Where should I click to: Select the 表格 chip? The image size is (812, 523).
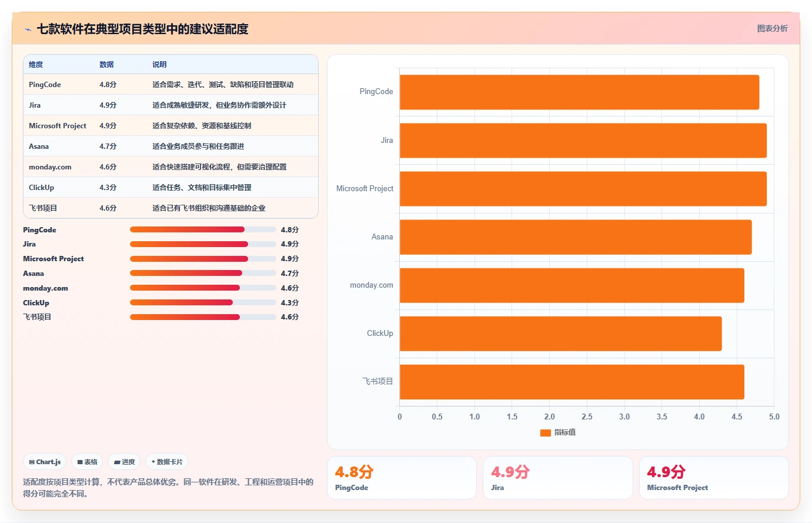pyautogui.click(x=87, y=462)
